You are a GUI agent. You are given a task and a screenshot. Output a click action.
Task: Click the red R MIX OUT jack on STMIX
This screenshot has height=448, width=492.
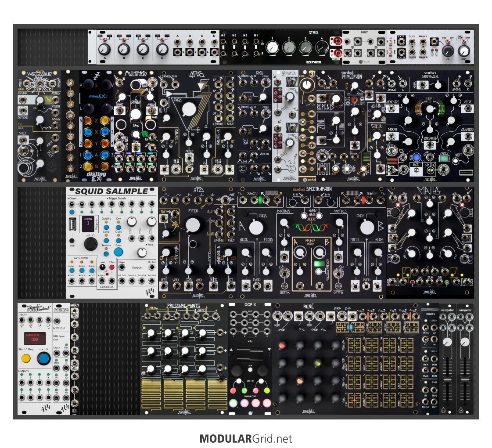click(338, 53)
